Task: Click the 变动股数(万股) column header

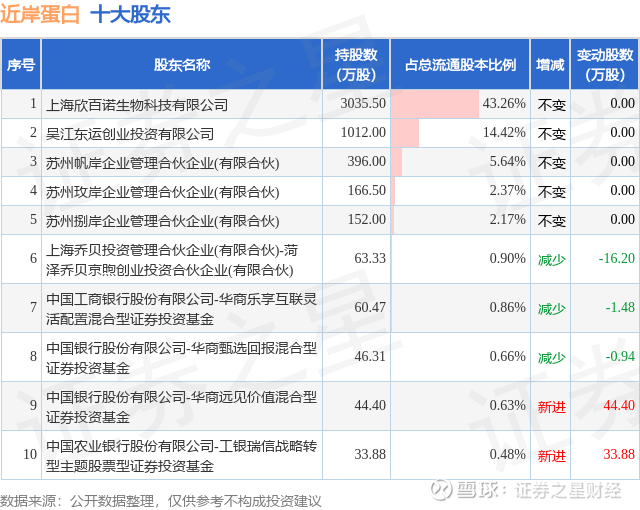Action: tap(605, 64)
